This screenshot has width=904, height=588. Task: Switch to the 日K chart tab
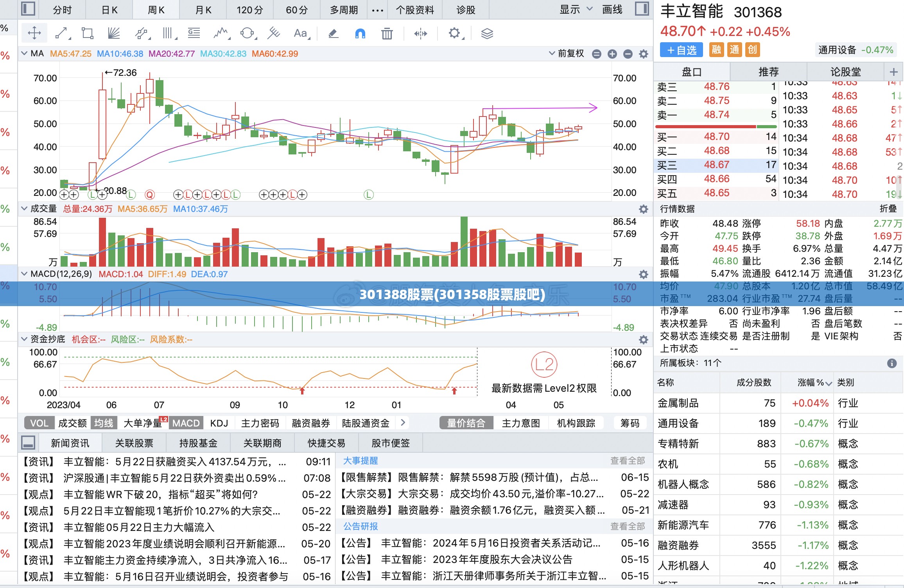(109, 10)
